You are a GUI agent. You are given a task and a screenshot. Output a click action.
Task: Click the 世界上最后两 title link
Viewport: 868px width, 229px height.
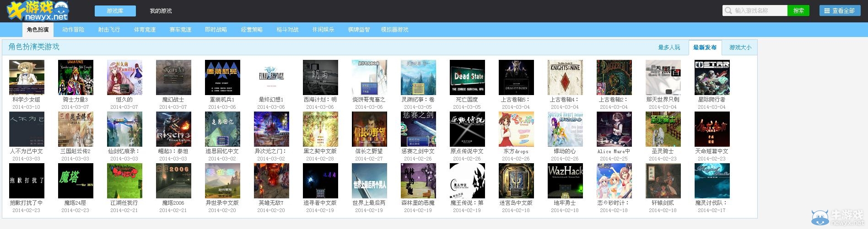[369, 202]
